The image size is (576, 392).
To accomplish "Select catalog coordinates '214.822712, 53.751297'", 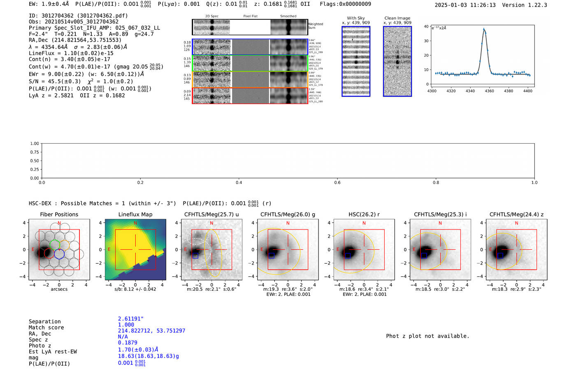I will click(151, 331).
